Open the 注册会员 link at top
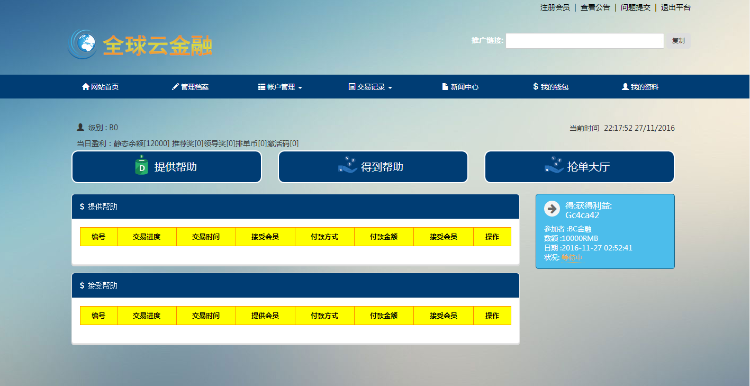Screen dimensions: 750x386 coord(555,7)
